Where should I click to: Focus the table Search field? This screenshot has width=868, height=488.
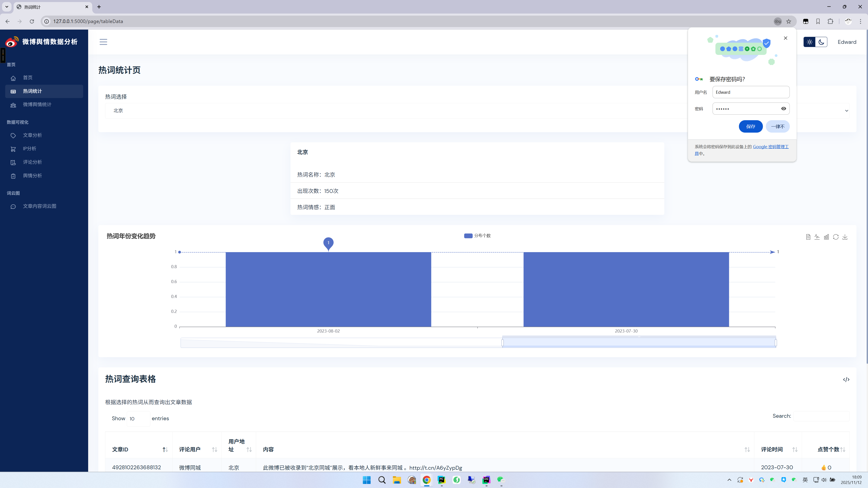click(x=821, y=416)
